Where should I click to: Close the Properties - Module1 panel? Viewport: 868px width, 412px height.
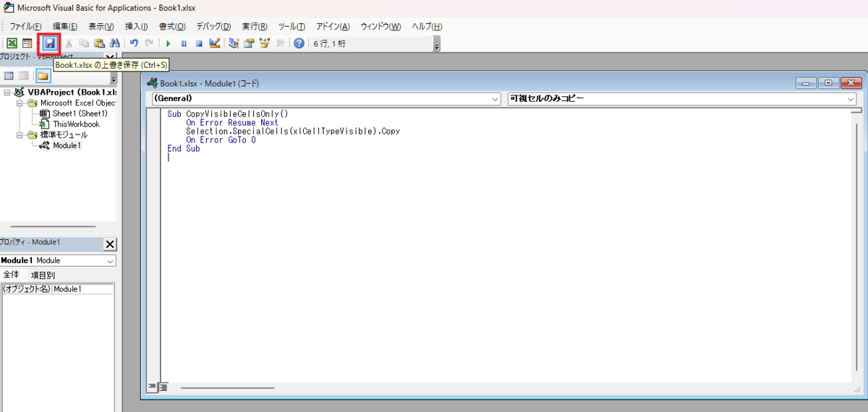110,244
